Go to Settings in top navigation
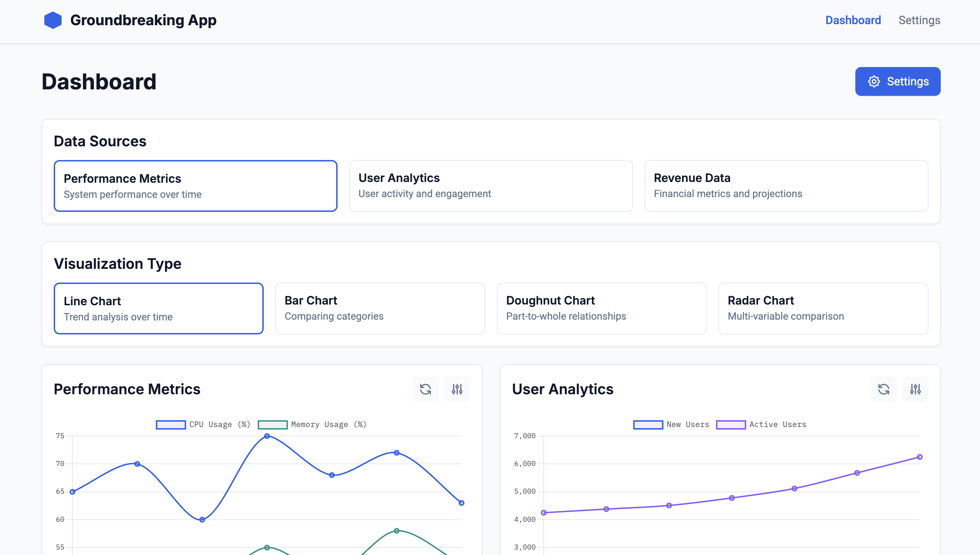This screenshot has width=980, height=555. point(919,20)
